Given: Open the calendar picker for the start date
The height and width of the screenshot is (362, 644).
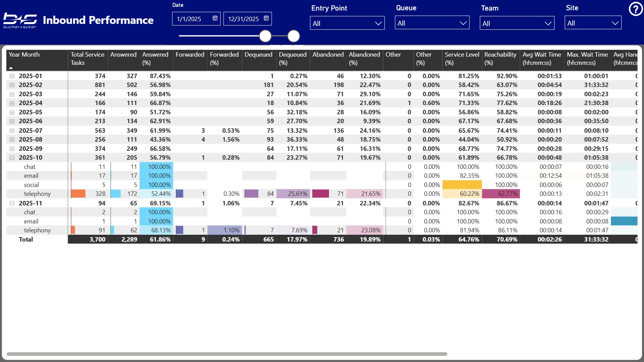Looking at the screenshot, I should 216,19.
